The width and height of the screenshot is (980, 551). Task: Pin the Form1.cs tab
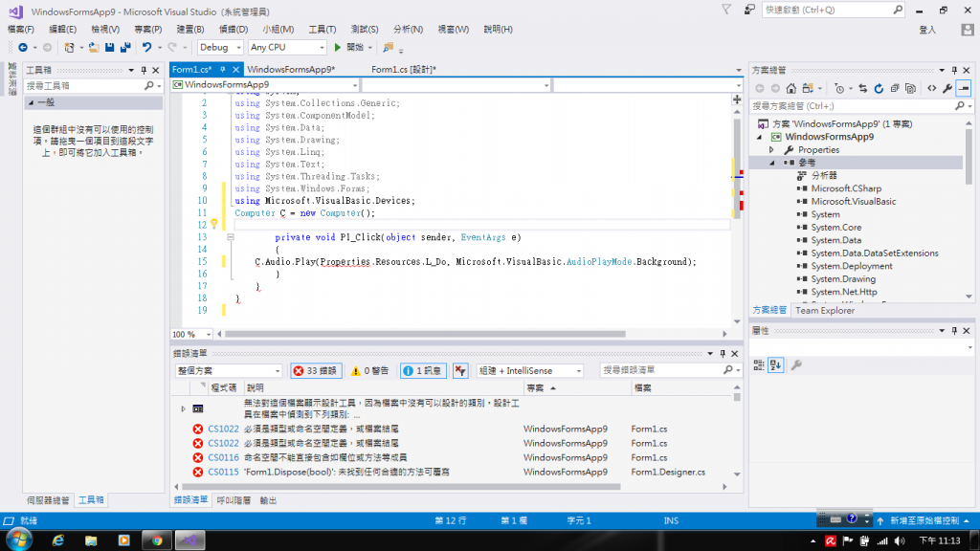pyautogui.click(x=222, y=69)
